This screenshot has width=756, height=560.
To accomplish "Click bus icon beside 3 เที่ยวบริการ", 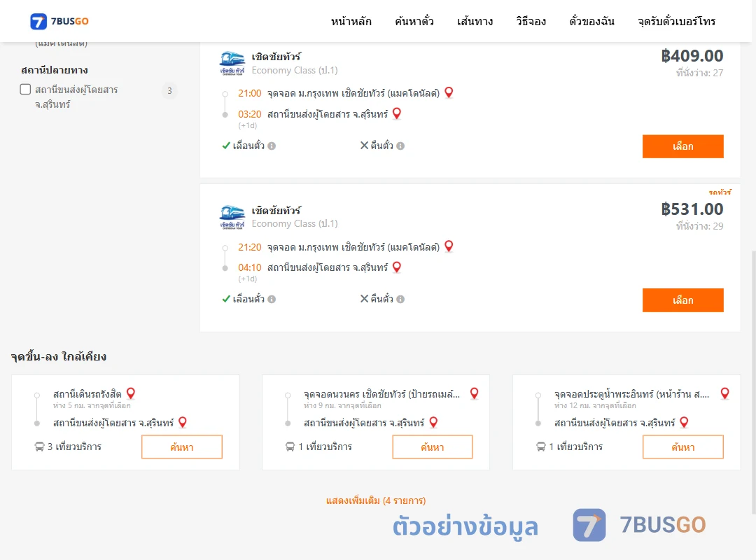I will [39, 447].
